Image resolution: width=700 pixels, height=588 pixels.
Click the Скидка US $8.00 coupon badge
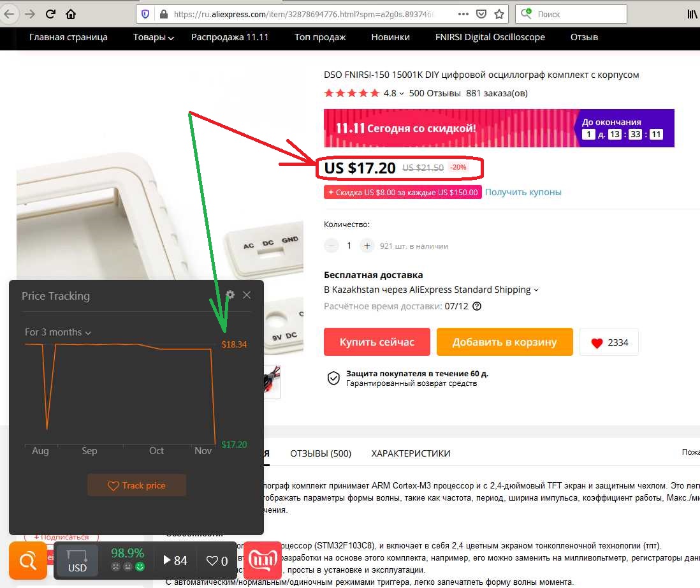pos(403,192)
